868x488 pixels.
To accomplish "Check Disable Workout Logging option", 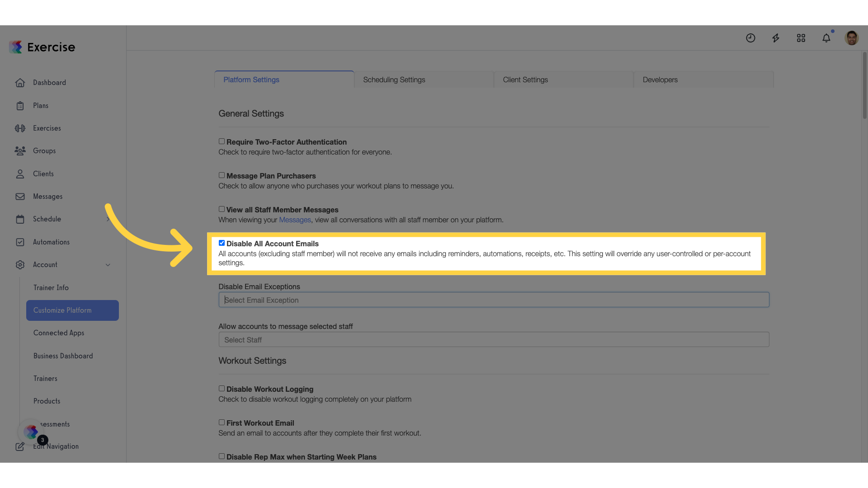I will 221,389.
